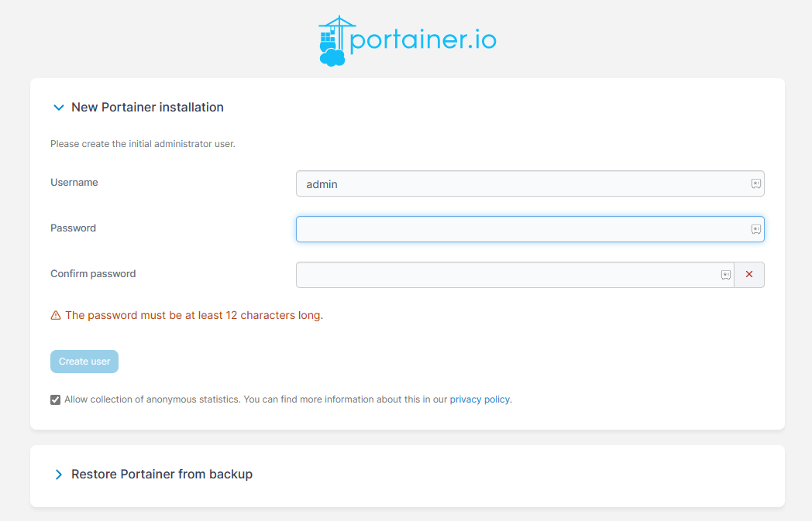This screenshot has height=521, width=812.
Task: Click the Portainer crane logo icon
Action: pyautogui.click(x=333, y=41)
